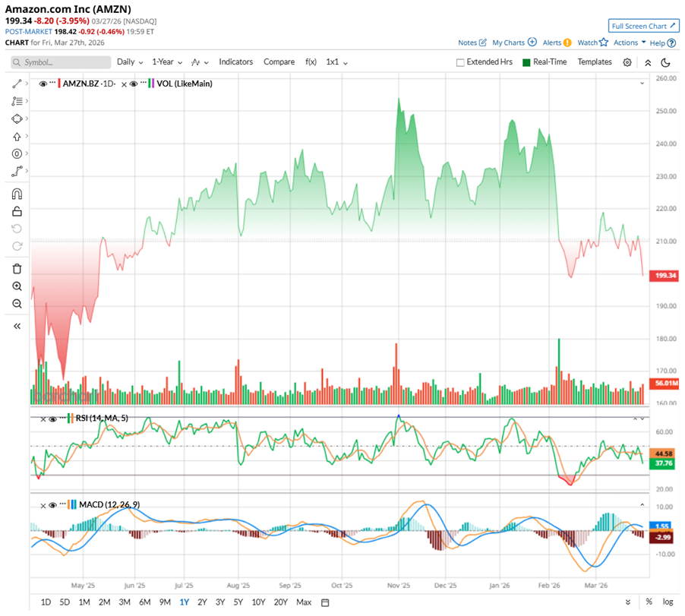This screenshot has height=616, width=685.
Task: Open the 1-Year period dropdown
Action: click(167, 62)
